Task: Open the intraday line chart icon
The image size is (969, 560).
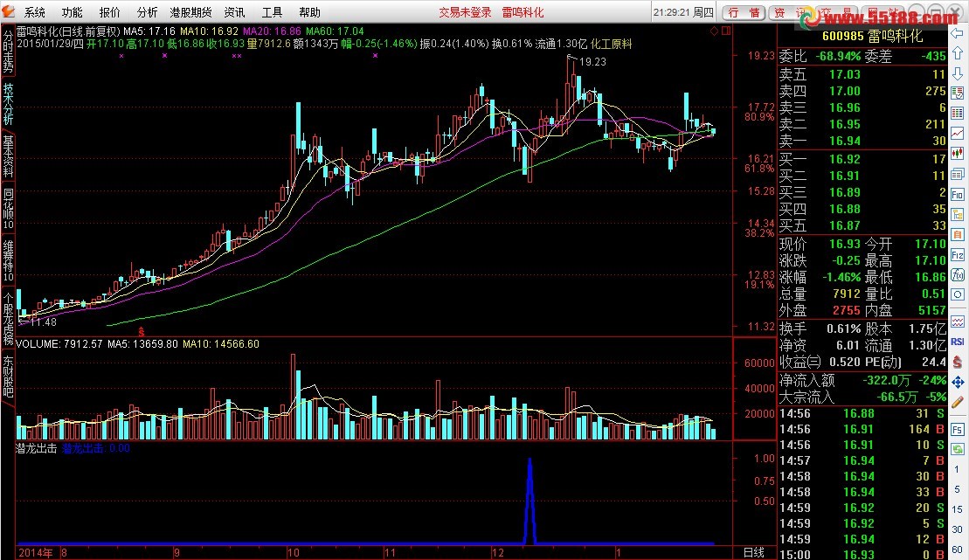Action: coord(958,133)
